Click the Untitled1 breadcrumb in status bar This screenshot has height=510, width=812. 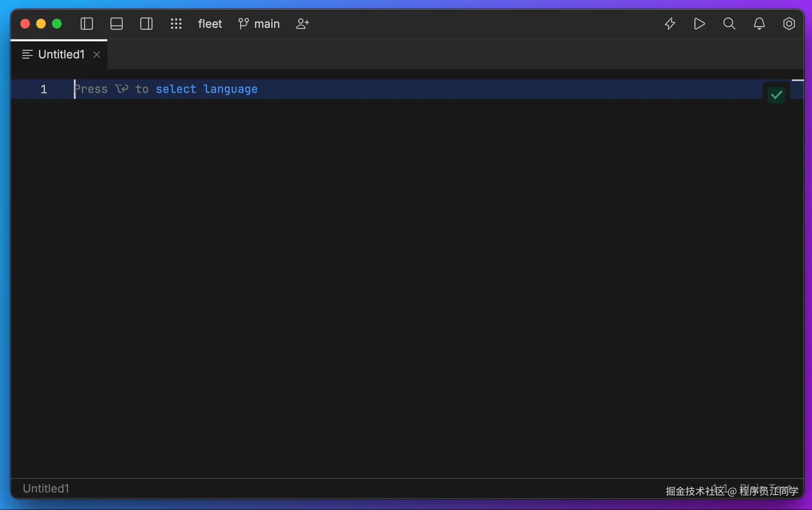tap(46, 488)
